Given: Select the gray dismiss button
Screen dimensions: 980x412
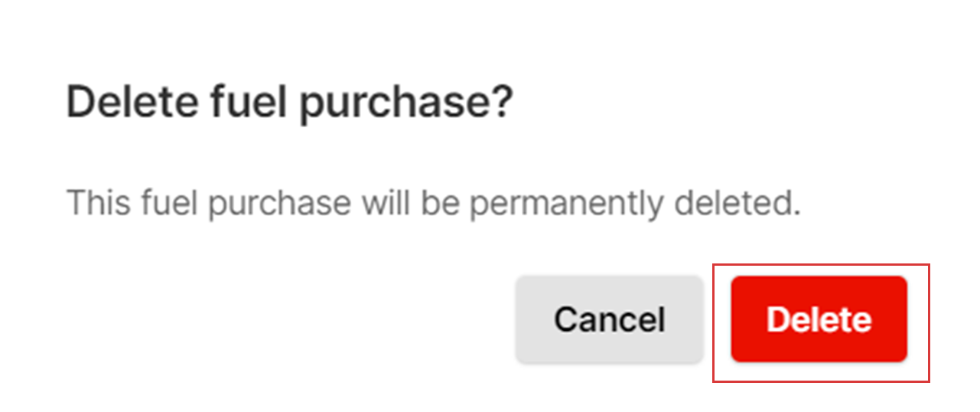Looking at the screenshot, I should click(609, 319).
